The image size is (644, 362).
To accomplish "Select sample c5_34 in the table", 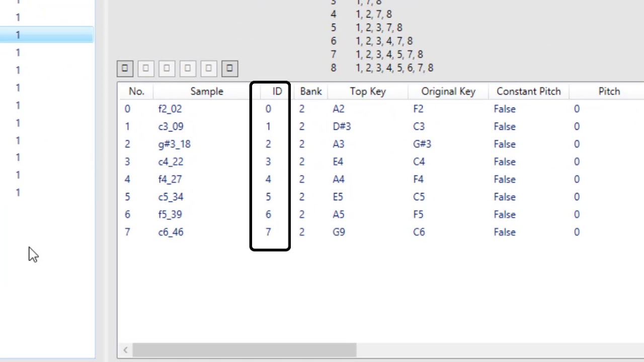I will tap(171, 197).
